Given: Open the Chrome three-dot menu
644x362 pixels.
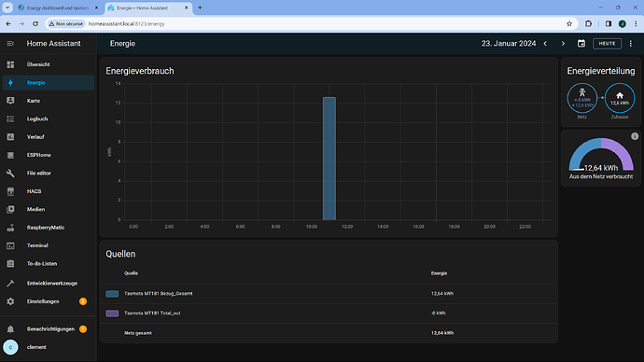Looking at the screenshot, I should (x=636, y=24).
